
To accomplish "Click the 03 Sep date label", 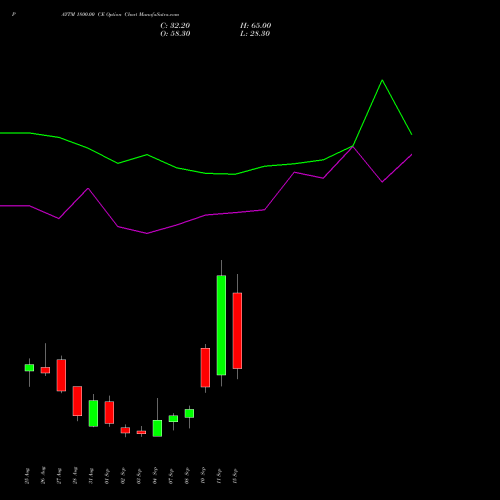I will 139,476.
